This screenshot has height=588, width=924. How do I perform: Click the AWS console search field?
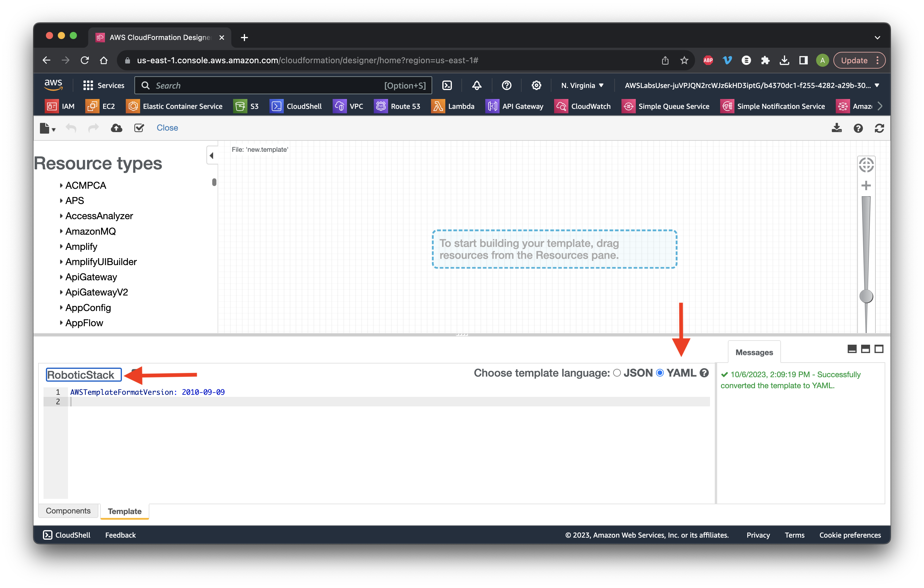tap(283, 86)
